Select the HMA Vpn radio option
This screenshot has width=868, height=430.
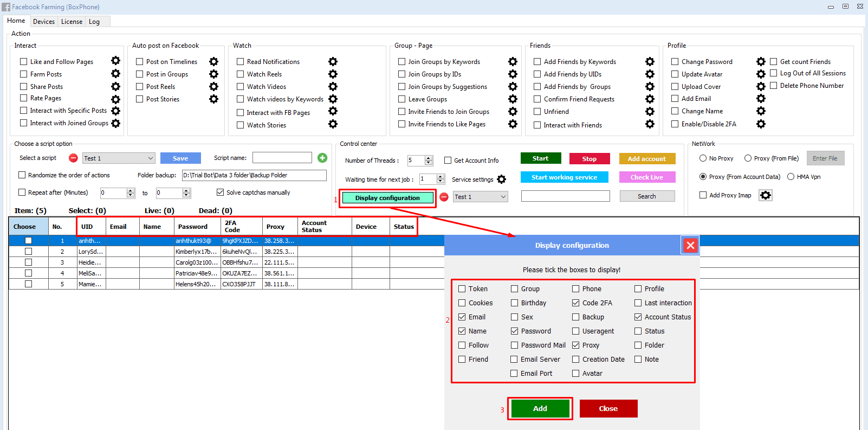point(791,177)
